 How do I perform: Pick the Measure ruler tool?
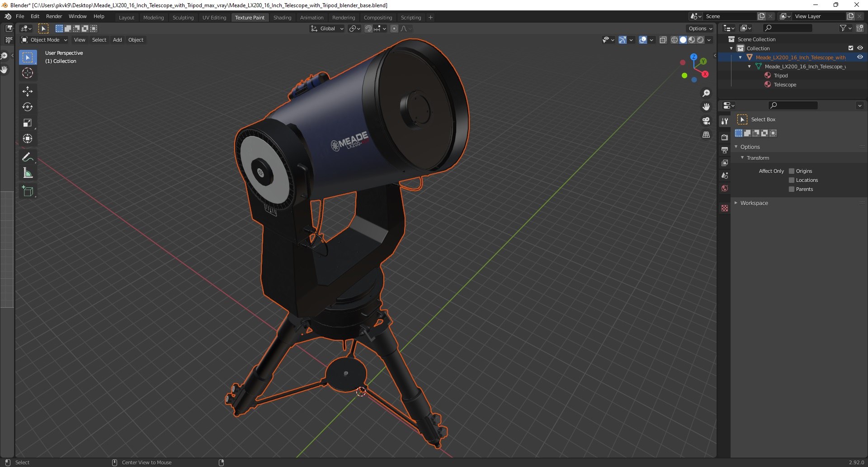pyautogui.click(x=28, y=173)
